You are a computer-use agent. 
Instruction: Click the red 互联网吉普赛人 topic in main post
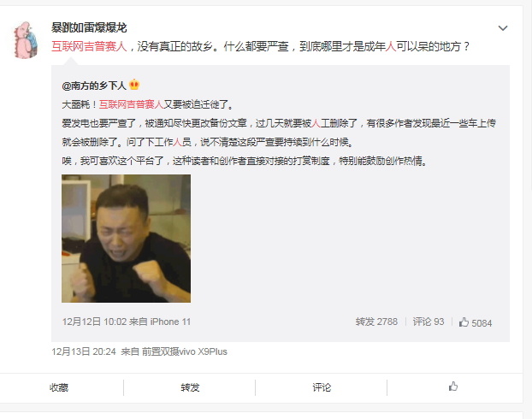point(89,46)
